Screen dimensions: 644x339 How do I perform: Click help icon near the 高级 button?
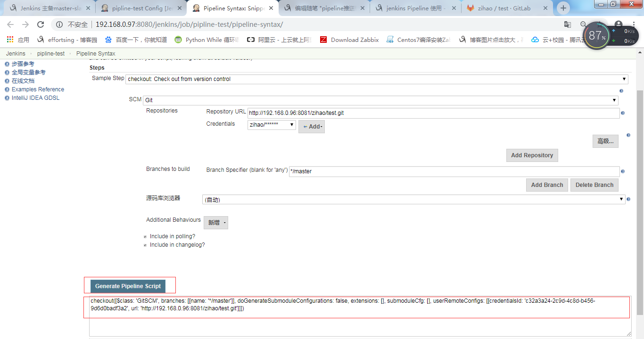[x=628, y=135]
